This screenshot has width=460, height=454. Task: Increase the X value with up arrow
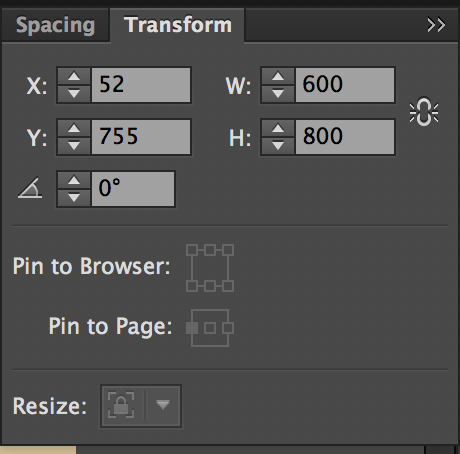click(74, 77)
